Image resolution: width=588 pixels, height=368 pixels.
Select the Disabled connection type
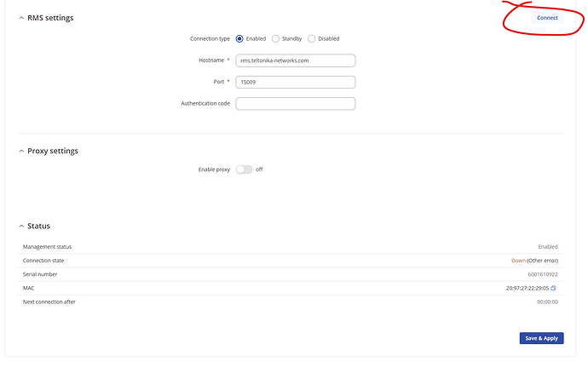pos(312,38)
